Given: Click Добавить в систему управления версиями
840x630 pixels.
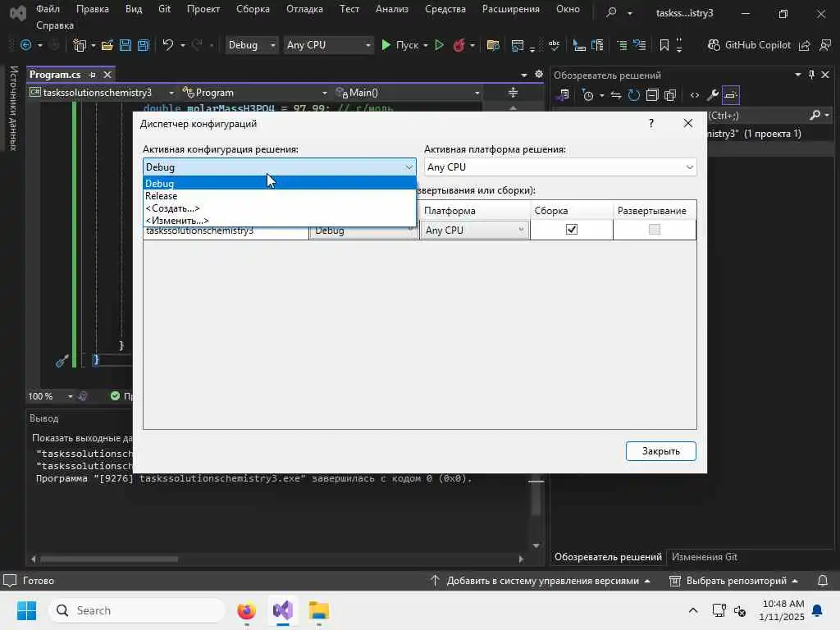Looking at the screenshot, I should click(x=541, y=581).
